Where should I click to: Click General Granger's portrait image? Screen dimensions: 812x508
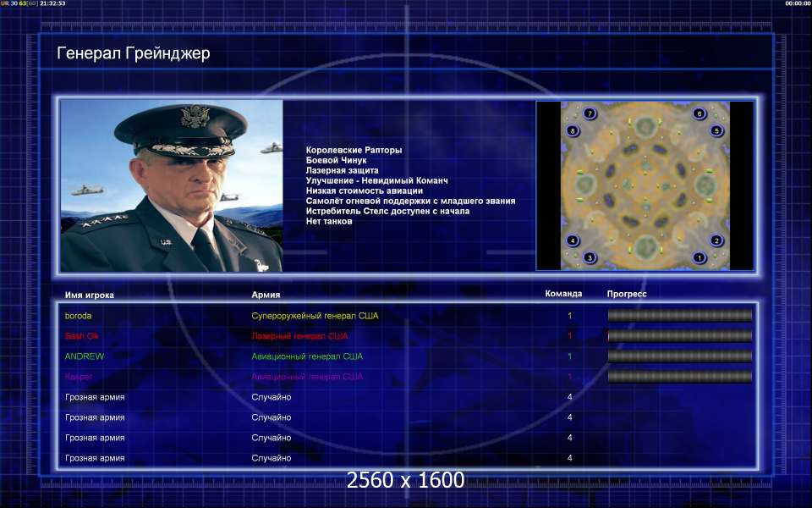(x=172, y=185)
